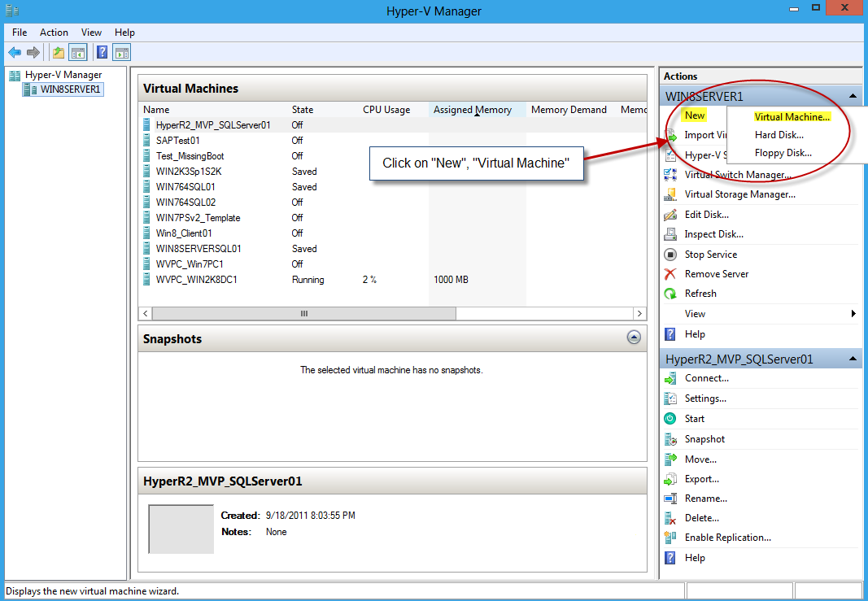This screenshot has width=868, height=601.
Task: Click New in the Actions pane
Action: tap(695, 115)
